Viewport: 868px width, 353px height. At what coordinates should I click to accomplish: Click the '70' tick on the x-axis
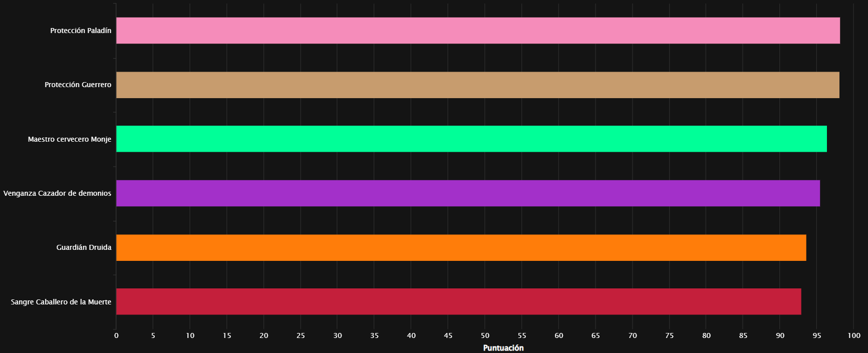point(633,335)
